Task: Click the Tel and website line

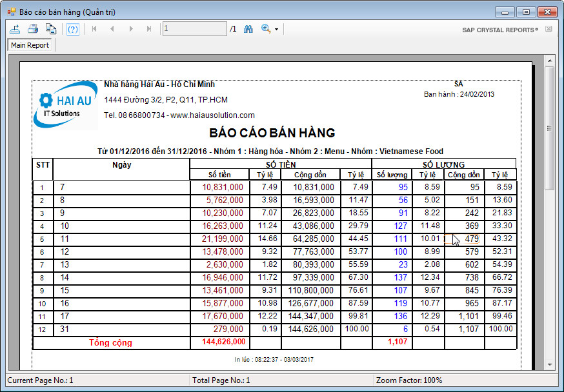Action: coord(179,115)
